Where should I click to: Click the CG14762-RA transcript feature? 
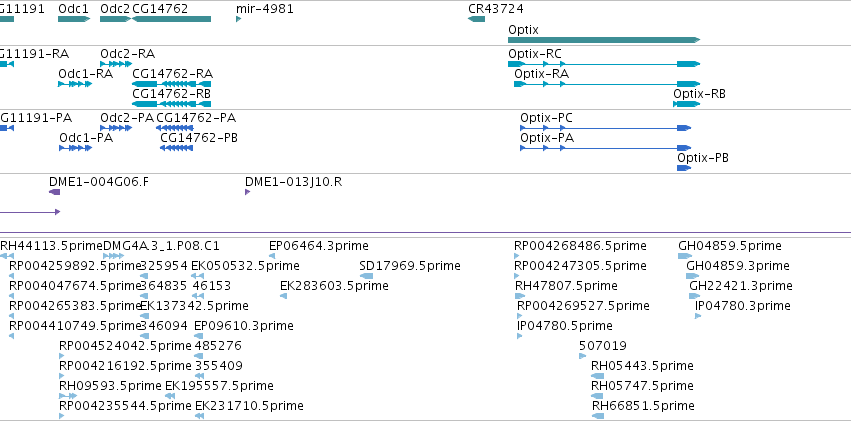[172, 84]
